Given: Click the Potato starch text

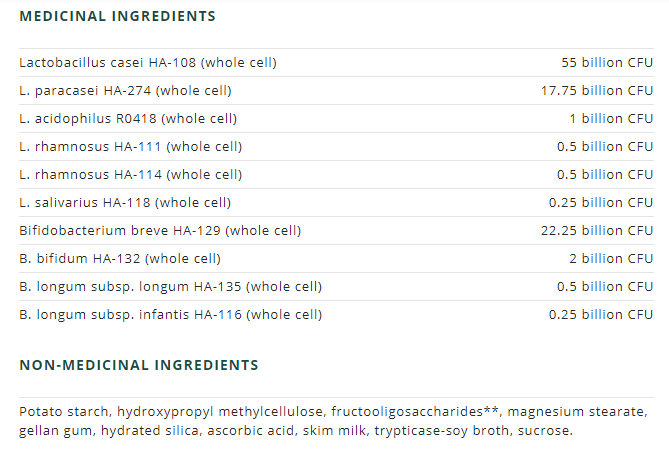Looking at the screenshot, I should click(x=64, y=412).
